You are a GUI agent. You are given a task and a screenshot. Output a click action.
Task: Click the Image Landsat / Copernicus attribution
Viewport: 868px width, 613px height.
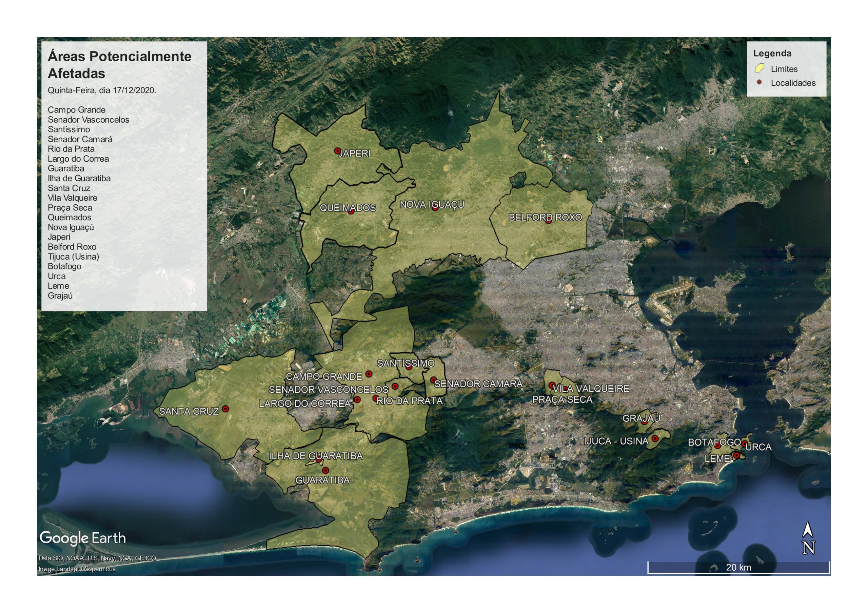point(77,569)
